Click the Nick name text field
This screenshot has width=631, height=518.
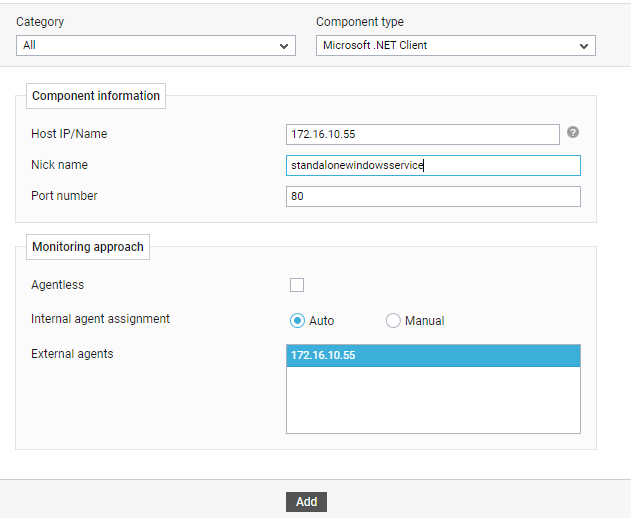coord(433,165)
